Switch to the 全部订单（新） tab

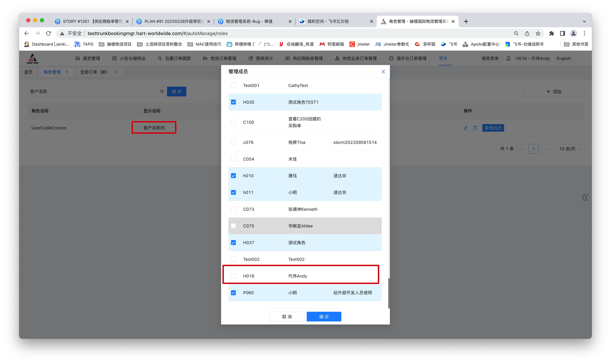pos(94,72)
